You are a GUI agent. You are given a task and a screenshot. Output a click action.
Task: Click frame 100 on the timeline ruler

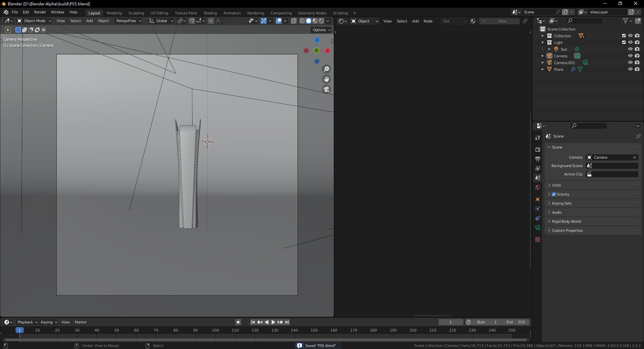tap(215, 330)
